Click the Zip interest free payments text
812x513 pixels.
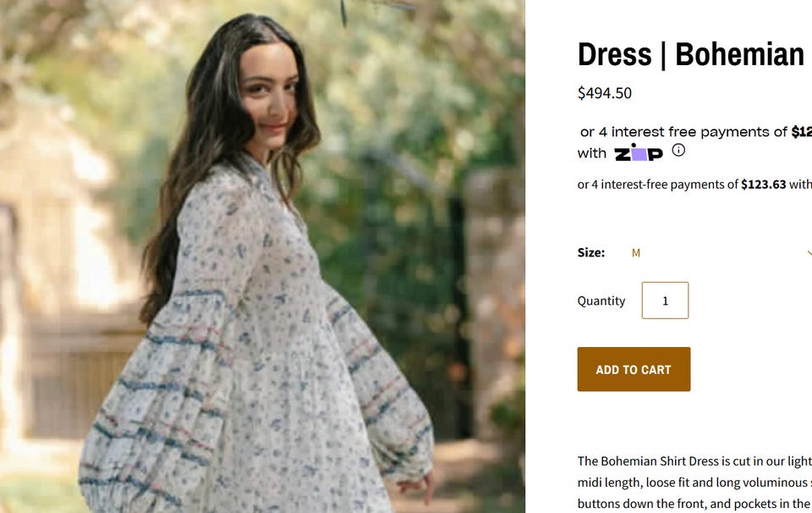685,132
